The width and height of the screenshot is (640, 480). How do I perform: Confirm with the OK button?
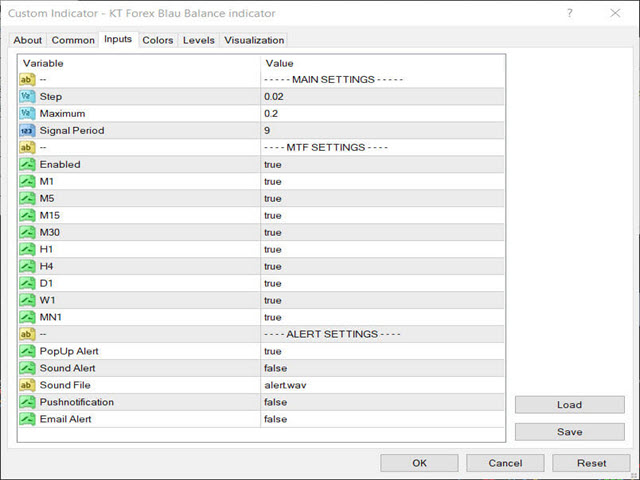point(419,463)
